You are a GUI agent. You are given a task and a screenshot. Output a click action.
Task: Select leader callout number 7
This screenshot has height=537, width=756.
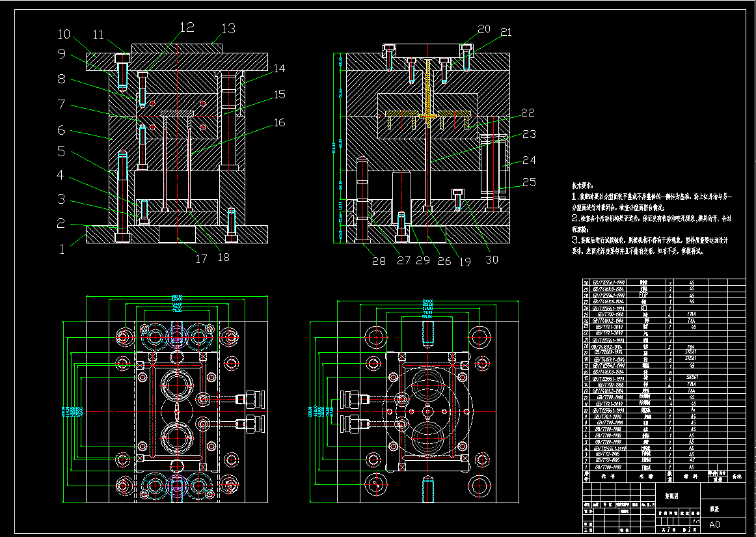coord(61,104)
